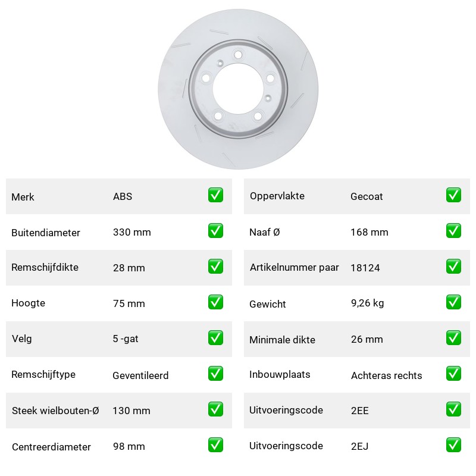Click the ABS brand value
Screen dimensions: 476x476
tap(123, 196)
